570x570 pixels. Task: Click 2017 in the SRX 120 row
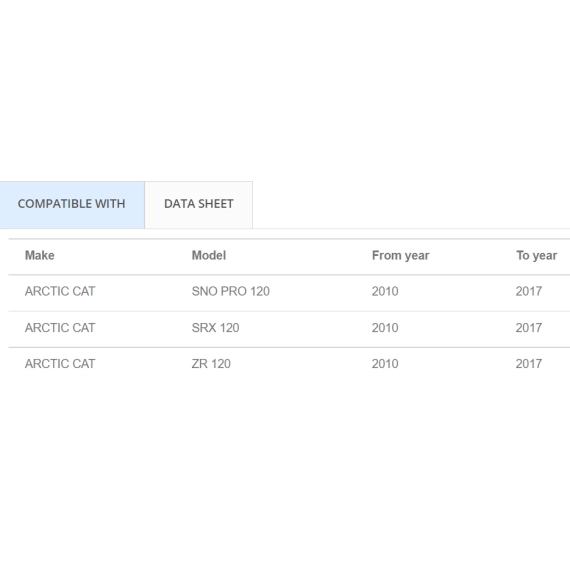coord(529,328)
